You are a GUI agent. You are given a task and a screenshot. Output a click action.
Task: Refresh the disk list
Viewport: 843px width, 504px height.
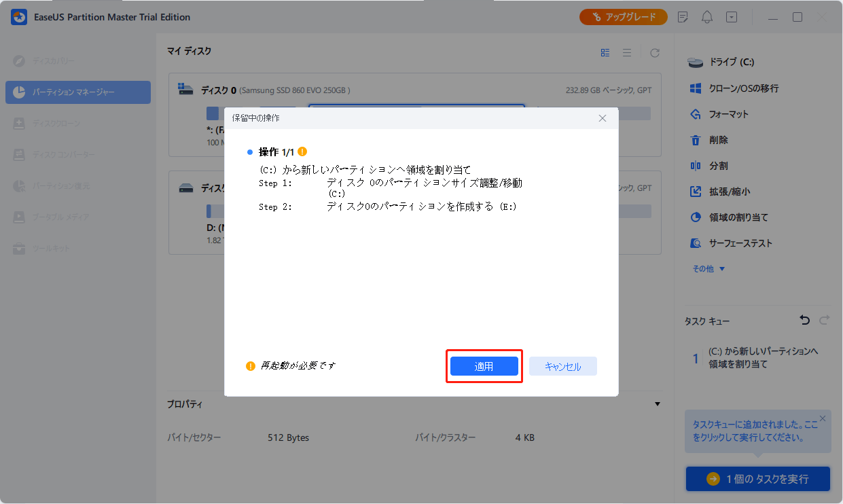pos(654,52)
